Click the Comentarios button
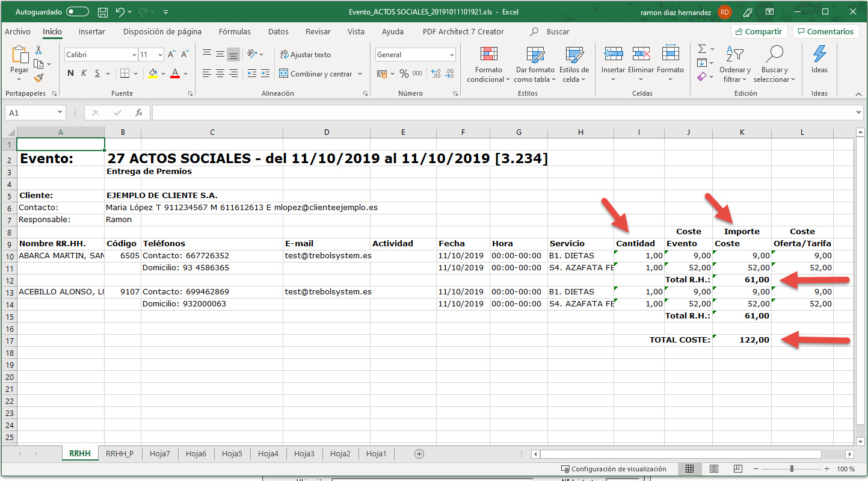Viewport: 868px width, 481px height. click(x=825, y=31)
